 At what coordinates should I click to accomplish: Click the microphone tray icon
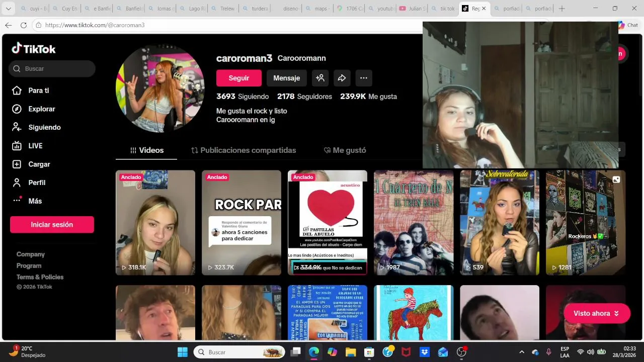pos(548,352)
